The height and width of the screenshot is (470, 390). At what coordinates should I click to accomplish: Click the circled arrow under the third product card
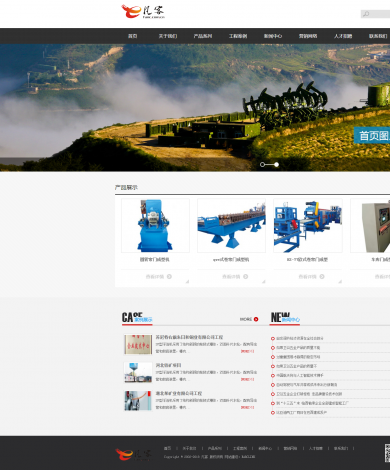(322, 276)
